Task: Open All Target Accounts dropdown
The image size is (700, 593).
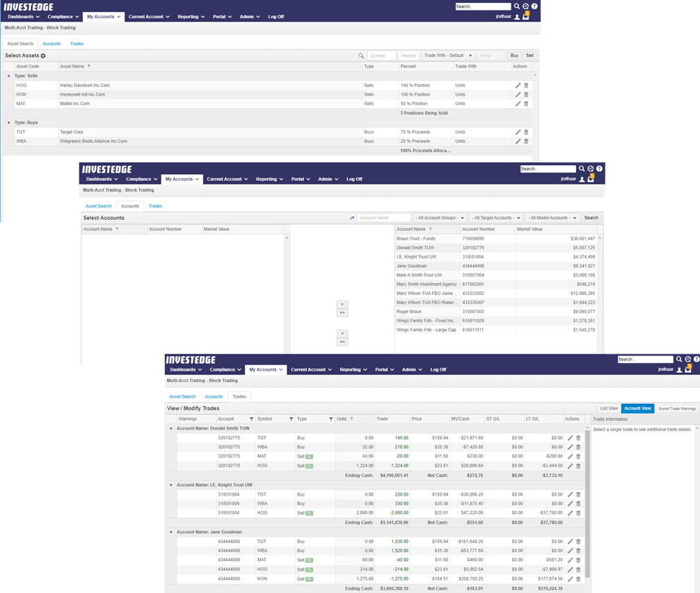Action: pos(495,218)
